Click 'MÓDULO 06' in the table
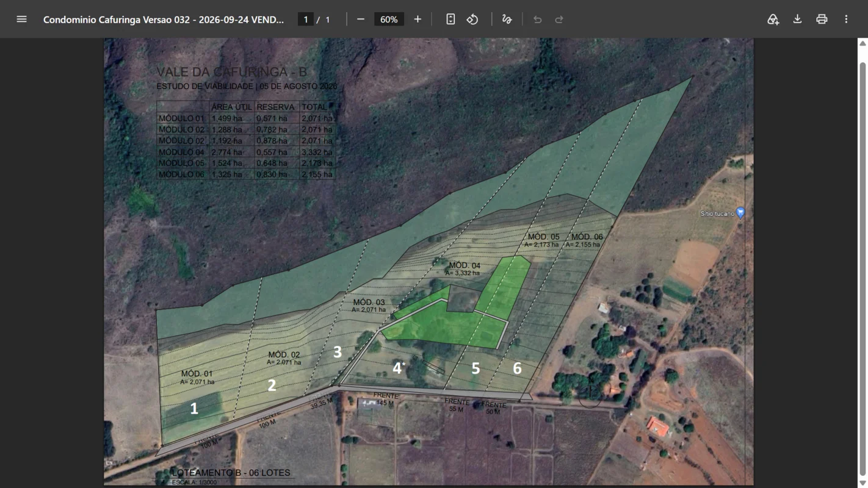 coord(182,174)
